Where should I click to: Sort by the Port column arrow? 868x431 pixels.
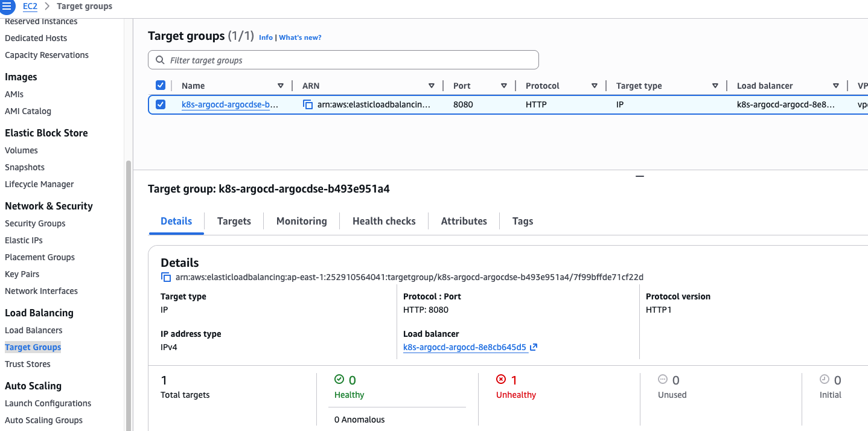tap(504, 86)
